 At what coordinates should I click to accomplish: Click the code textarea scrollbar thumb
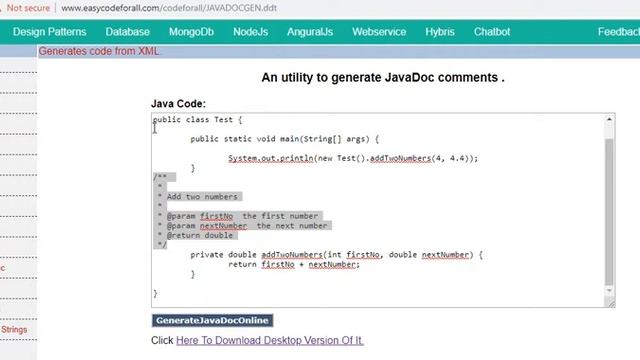(609, 211)
